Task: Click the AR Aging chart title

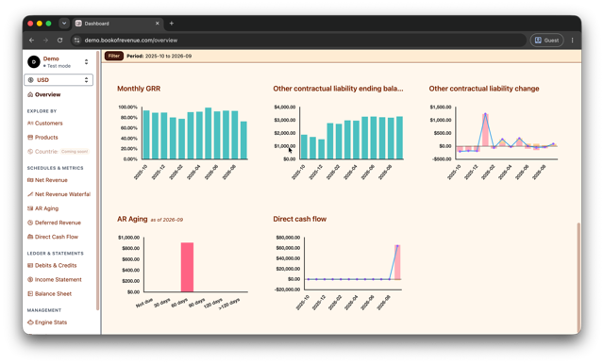Action: coord(132,219)
